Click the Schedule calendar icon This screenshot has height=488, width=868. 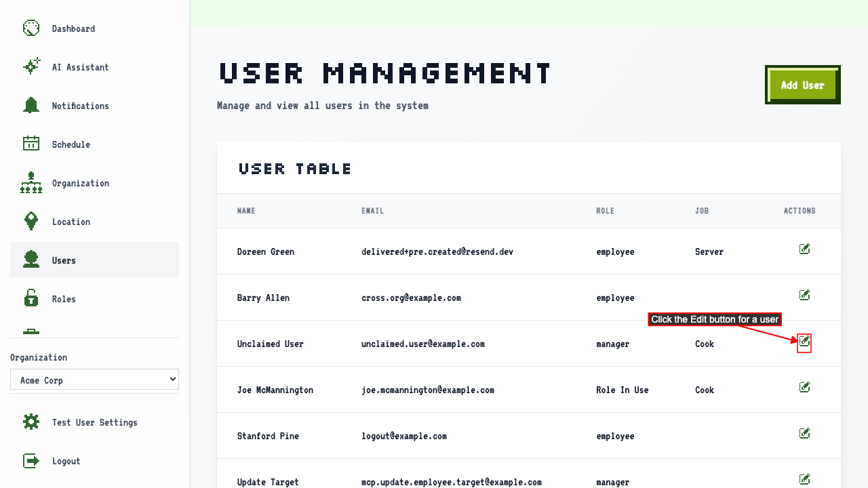coord(31,144)
